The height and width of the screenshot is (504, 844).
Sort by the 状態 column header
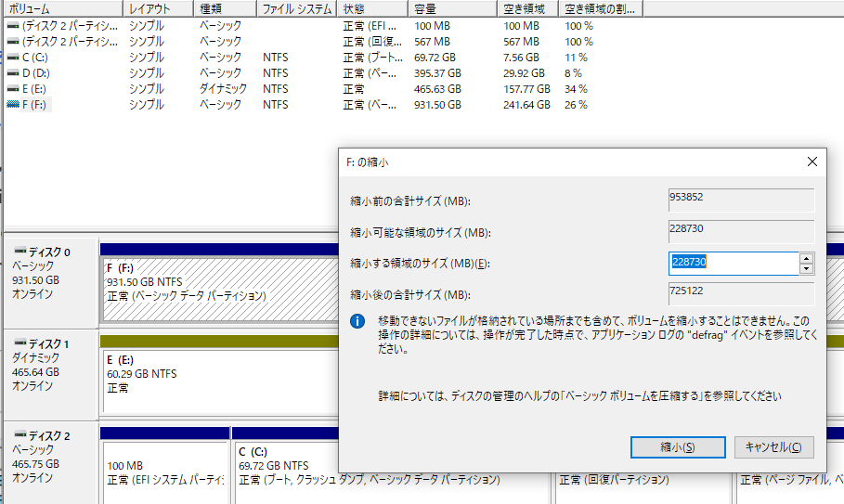[x=372, y=8]
